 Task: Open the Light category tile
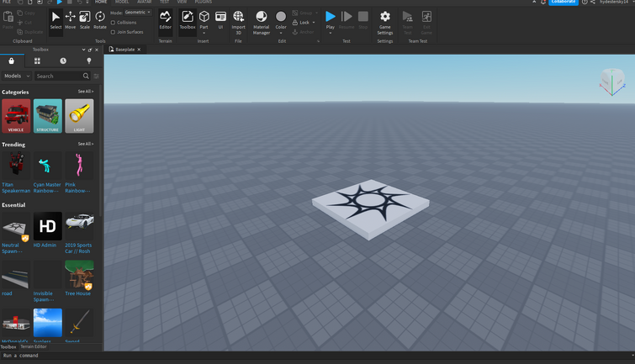tap(79, 116)
